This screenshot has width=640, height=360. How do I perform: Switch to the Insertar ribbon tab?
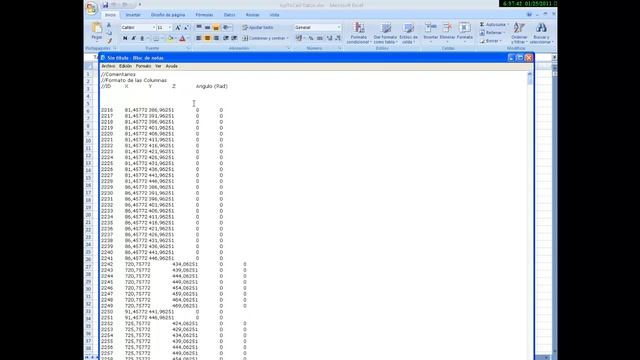133,15
